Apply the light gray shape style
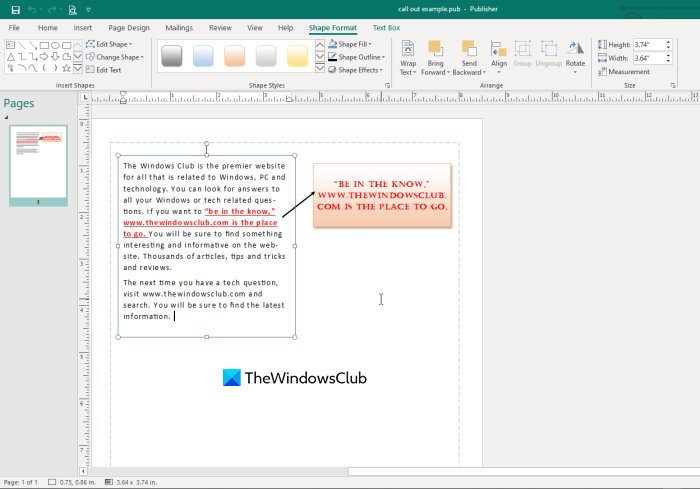 click(266, 57)
